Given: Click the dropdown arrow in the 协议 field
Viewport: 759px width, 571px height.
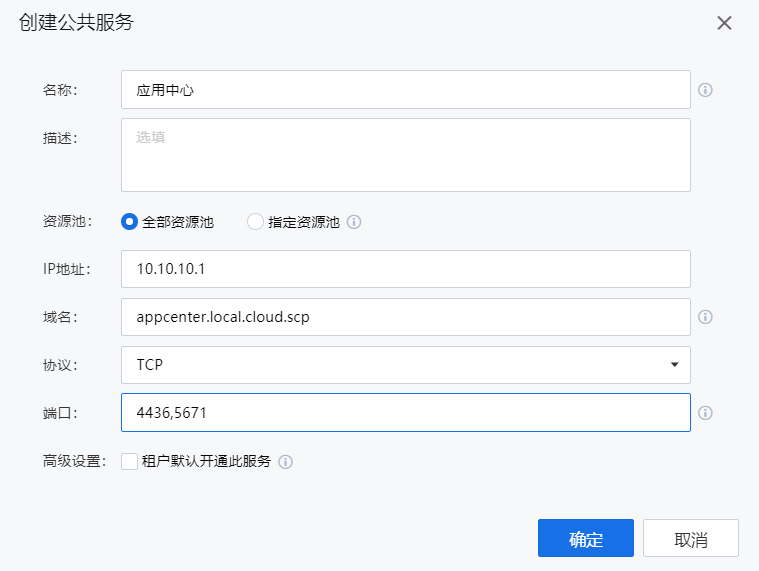Looking at the screenshot, I should 674,365.
